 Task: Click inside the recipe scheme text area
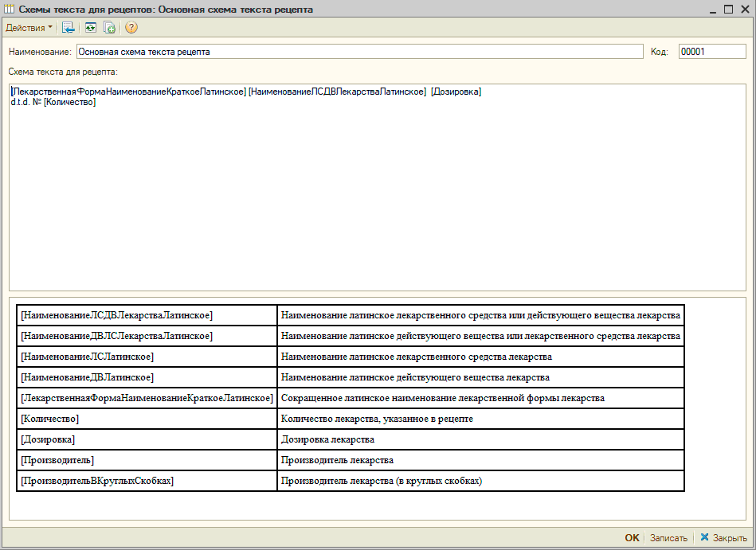[x=378, y=191]
